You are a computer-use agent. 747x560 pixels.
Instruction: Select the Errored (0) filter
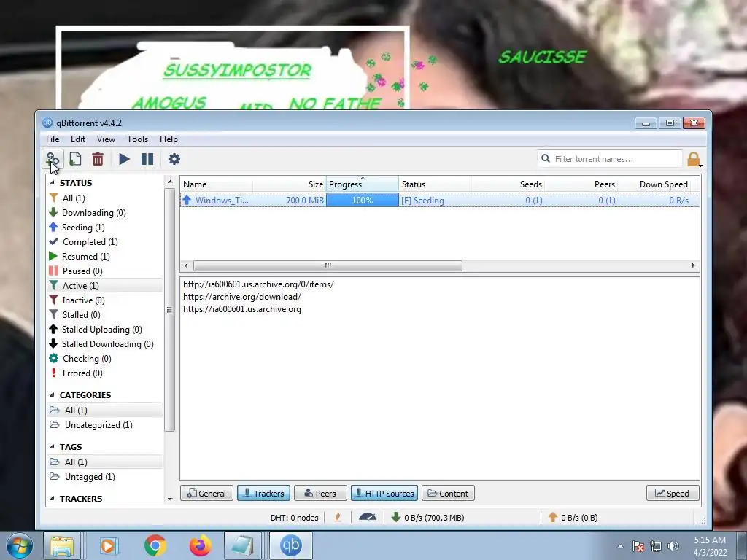(105, 373)
